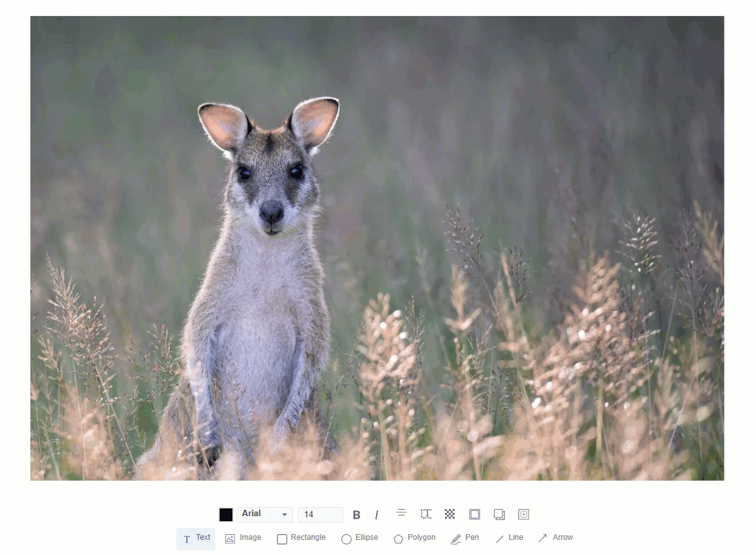Select the Pen drawing tool
The image size is (756, 556).
tap(465, 538)
